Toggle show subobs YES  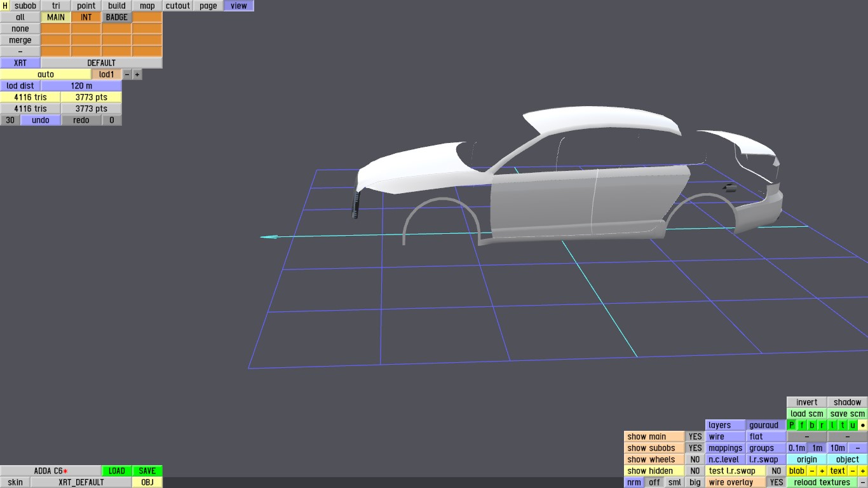click(x=695, y=448)
